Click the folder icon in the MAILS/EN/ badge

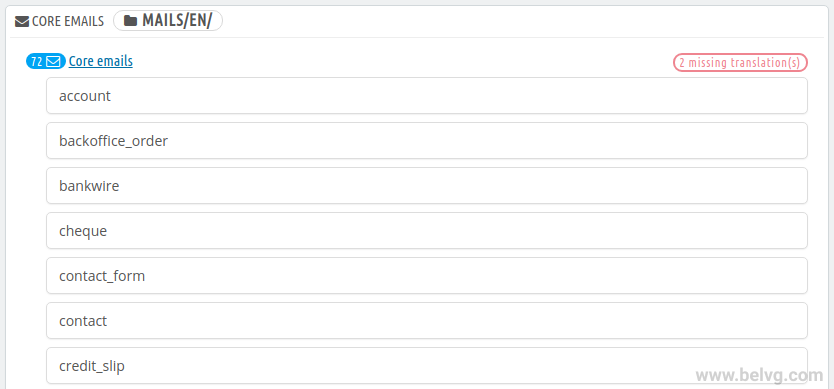click(x=130, y=21)
